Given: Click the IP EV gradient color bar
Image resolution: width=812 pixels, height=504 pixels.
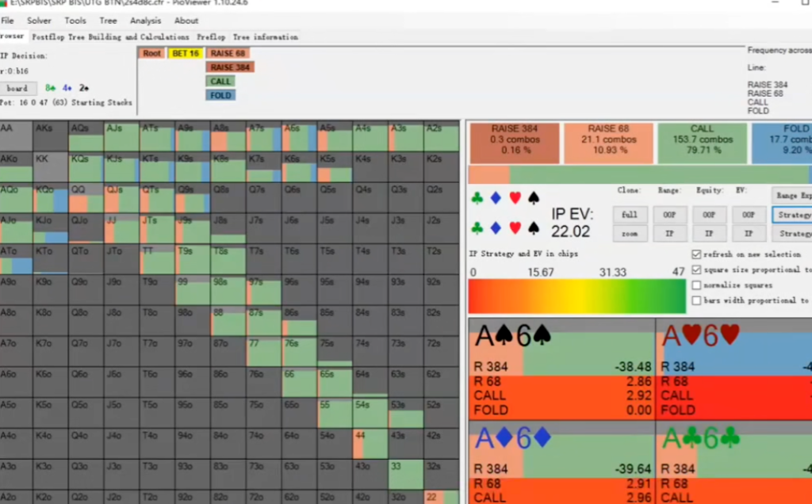Looking at the screenshot, I should click(x=576, y=296).
